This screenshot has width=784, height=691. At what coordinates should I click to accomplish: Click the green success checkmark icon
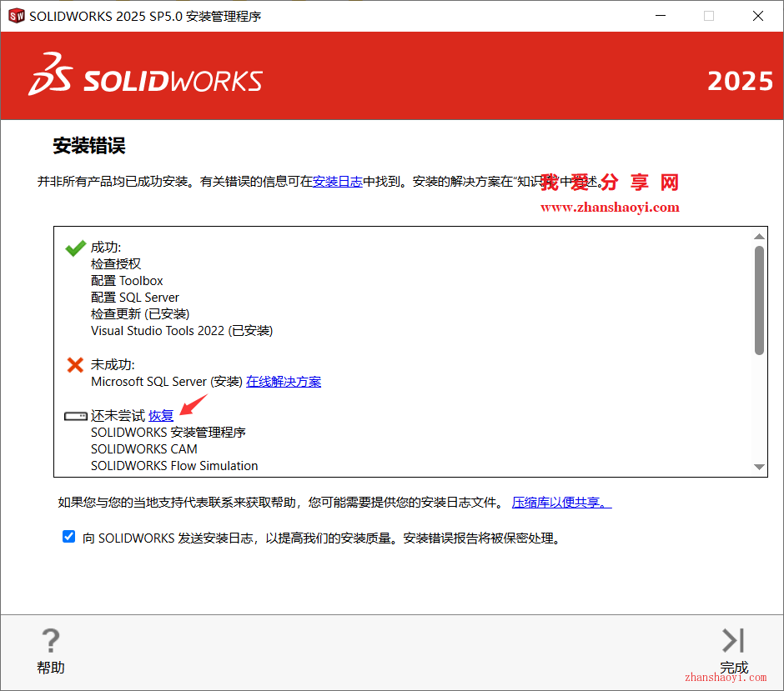pyautogui.click(x=76, y=248)
